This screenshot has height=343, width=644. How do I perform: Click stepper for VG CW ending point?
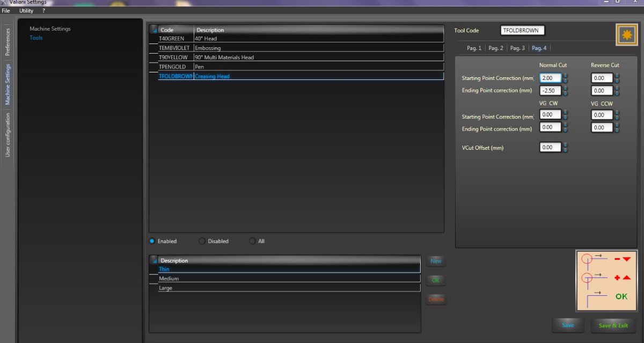[x=565, y=128]
